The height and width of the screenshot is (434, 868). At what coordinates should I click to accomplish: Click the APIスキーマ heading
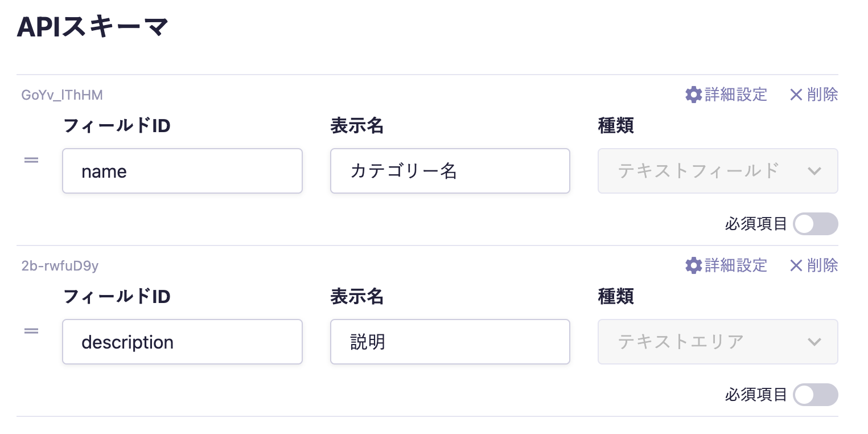coord(93,28)
